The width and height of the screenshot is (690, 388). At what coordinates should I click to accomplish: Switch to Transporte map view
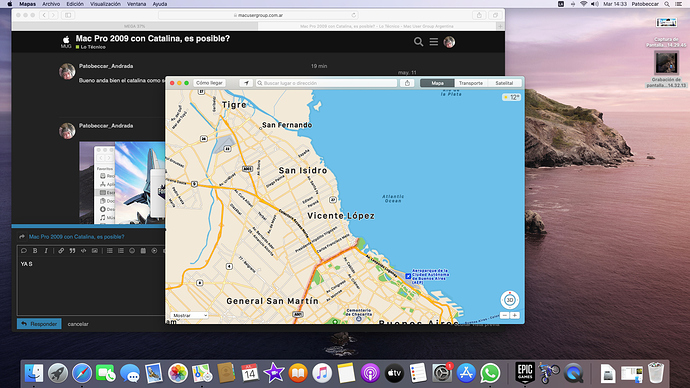click(x=470, y=83)
